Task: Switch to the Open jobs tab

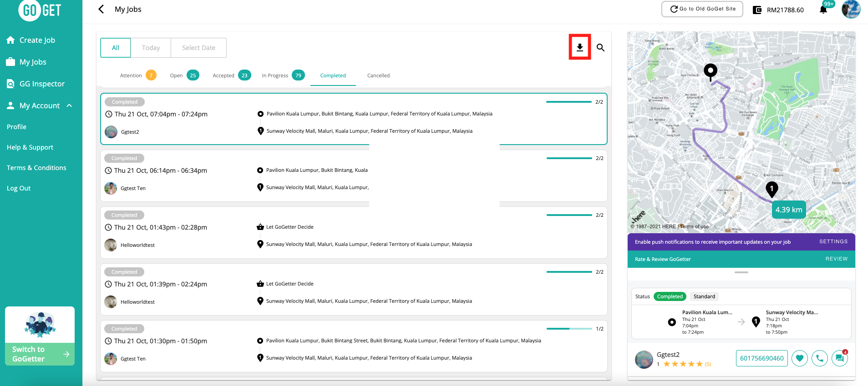Action: tap(184, 75)
